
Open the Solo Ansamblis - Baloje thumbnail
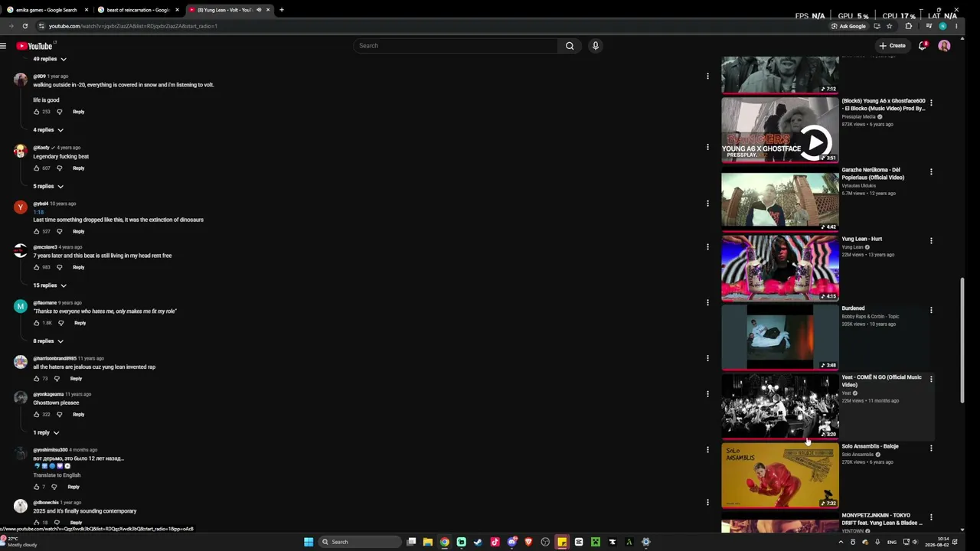(x=780, y=475)
